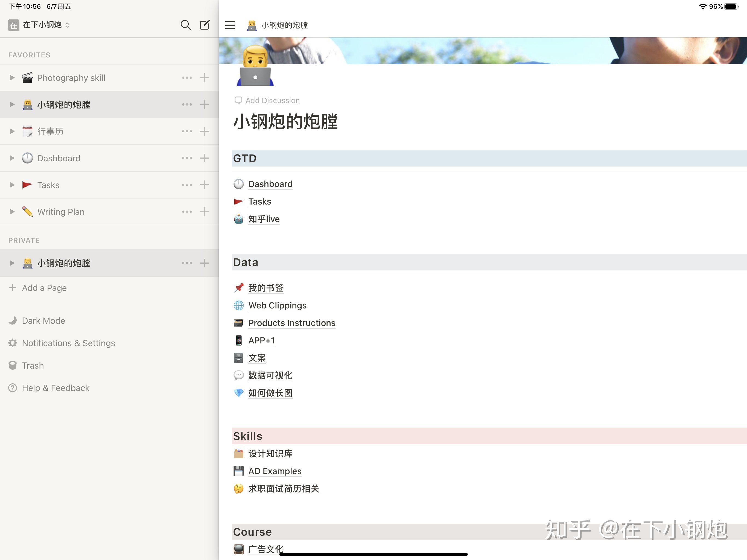Screen dimensions: 747x560
Task: Click Add a Page
Action: [x=44, y=288]
